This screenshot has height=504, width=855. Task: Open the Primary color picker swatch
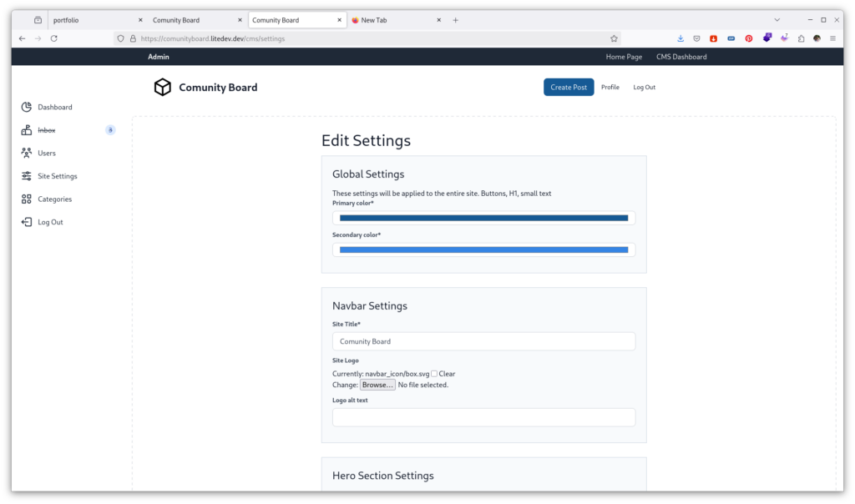pyautogui.click(x=483, y=218)
